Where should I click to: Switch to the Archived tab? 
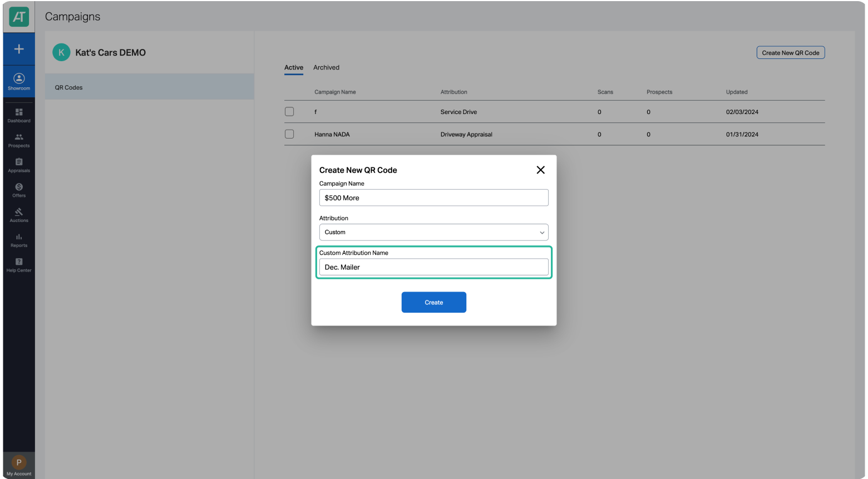point(326,67)
